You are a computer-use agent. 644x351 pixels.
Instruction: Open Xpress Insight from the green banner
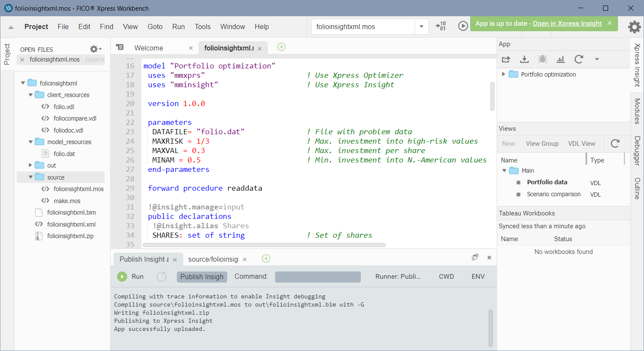pyautogui.click(x=568, y=24)
